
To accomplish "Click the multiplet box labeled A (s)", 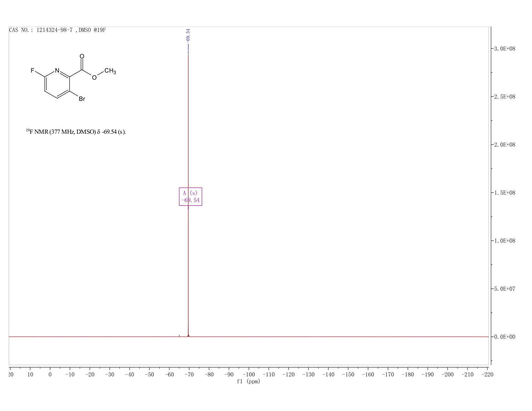I will 191,197.
